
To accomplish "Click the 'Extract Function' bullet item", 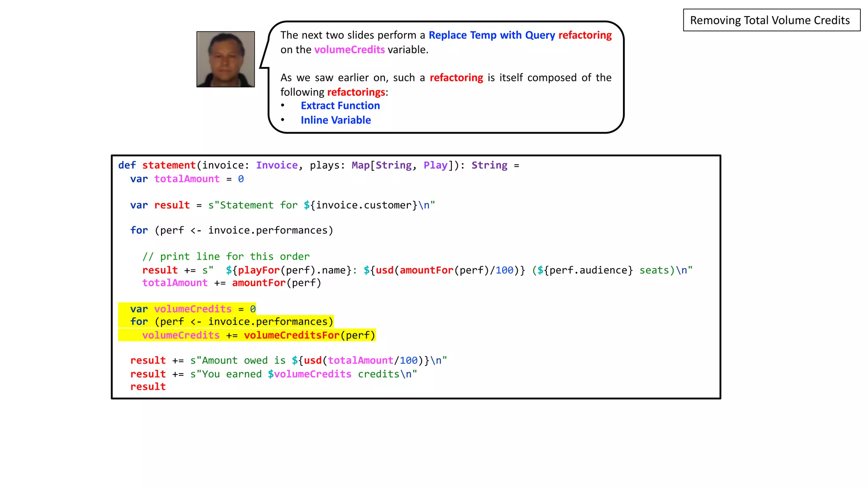I will click(x=340, y=106).
